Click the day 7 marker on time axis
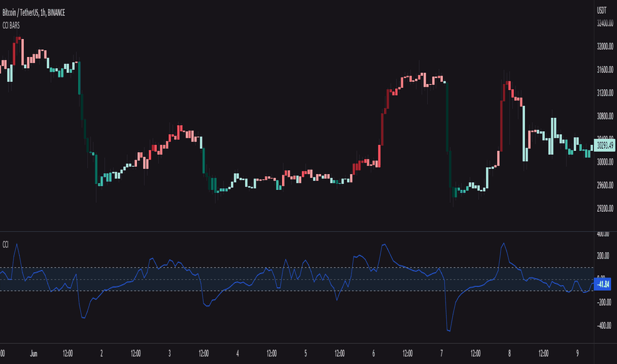The image size is (617, 364). pyautogui.click(x=442, y=353)
